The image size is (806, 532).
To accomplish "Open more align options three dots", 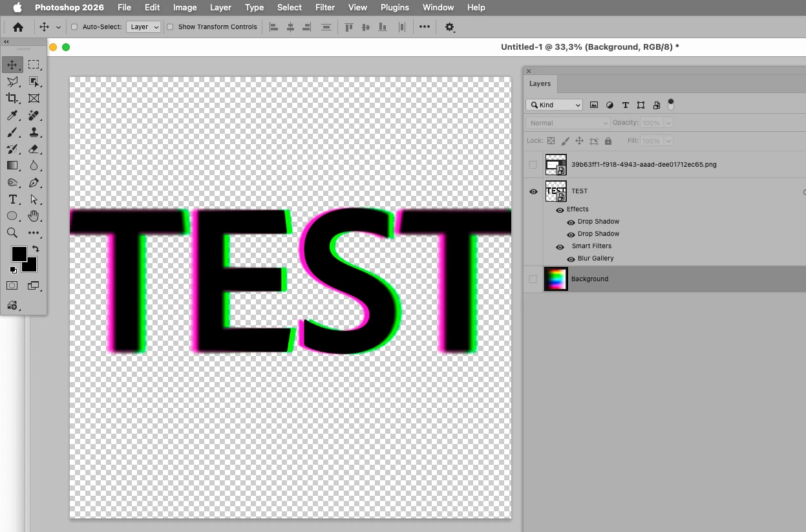I will (424, 27).
